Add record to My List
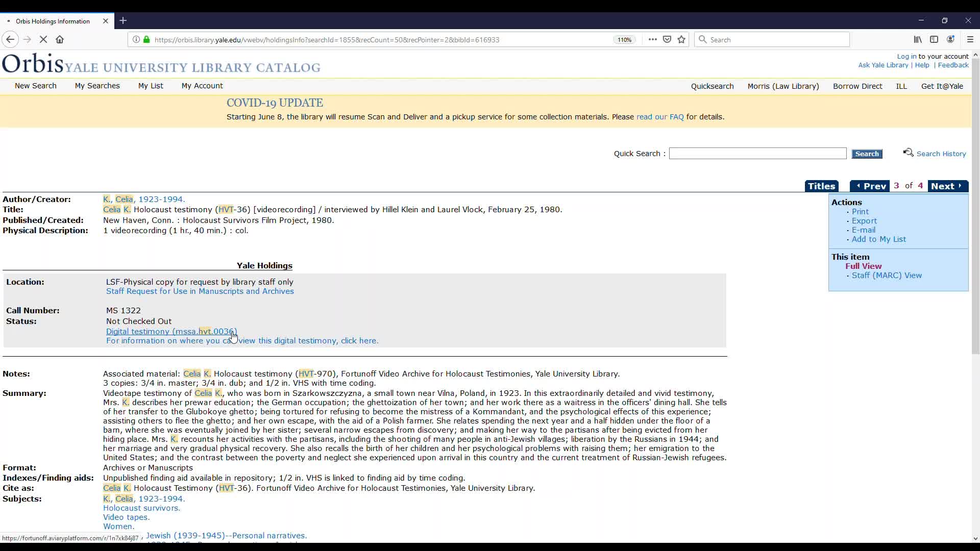The height and width of the screenshot is (551, 980). (878, 239)
